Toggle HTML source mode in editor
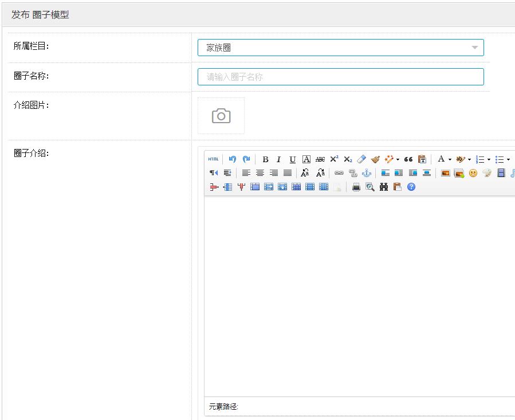The image size is (515, 420). (x=213, y=159)
